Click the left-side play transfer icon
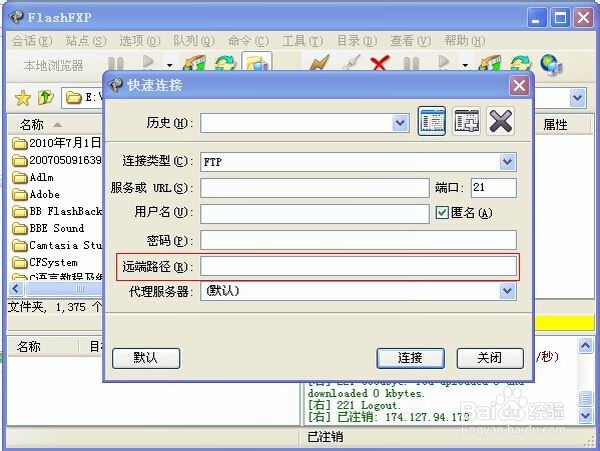The image size is (600, 451). click(148, 62)
